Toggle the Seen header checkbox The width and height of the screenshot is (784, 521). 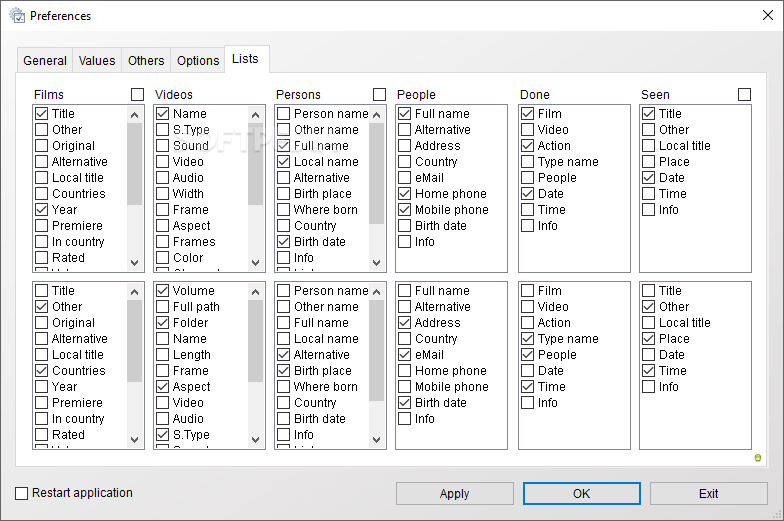[744, 94]
